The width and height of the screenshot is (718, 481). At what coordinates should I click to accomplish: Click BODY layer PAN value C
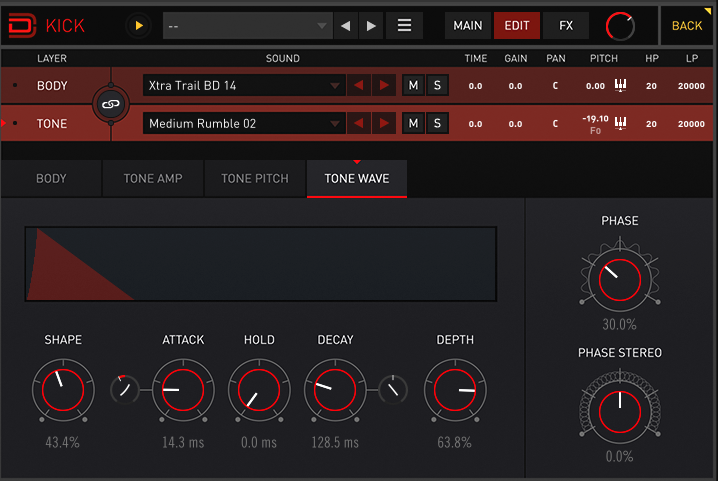555,86
